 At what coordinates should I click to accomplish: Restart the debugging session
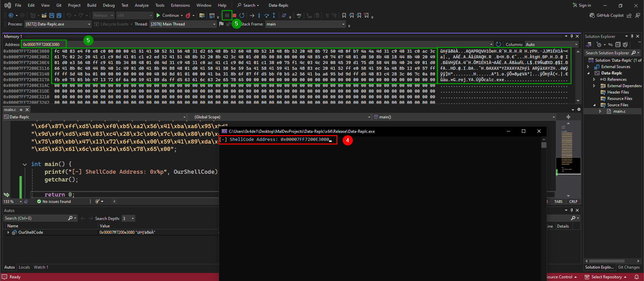pos(242,15)
